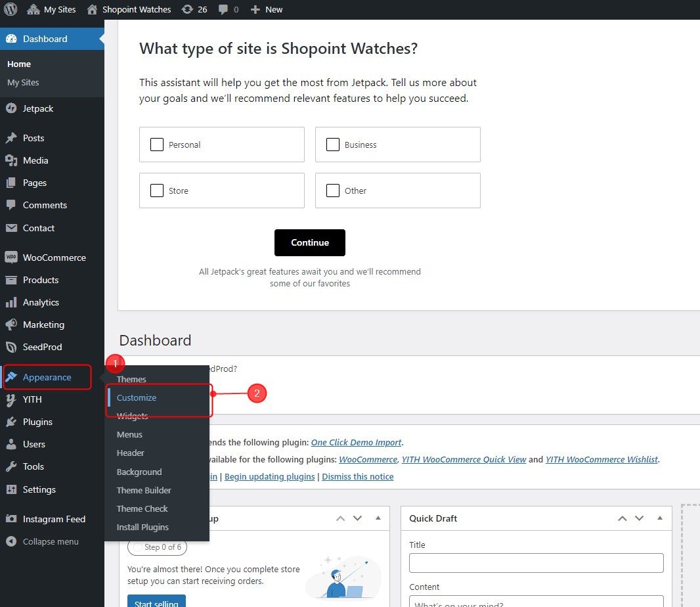Open Install Plugins under Appearance
The width and height of the screenshot is (700, 607).
(142, 527)
